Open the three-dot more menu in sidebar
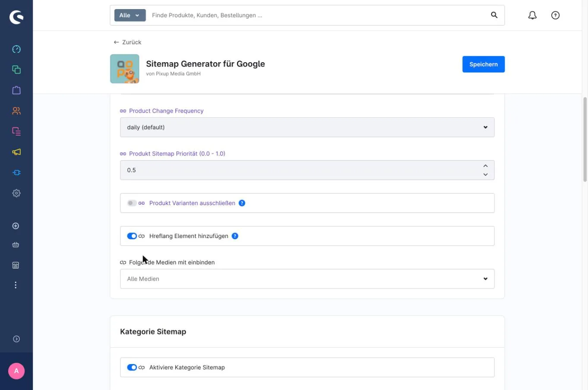This screenshot has width=588, height=390. [x=16, y=285]
